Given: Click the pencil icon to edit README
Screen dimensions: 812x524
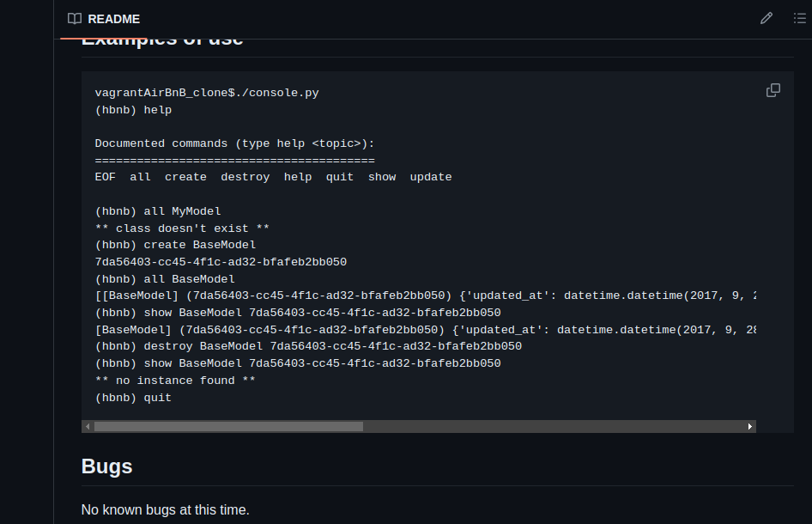Looking at the screenshot, I should pos(766,19).
